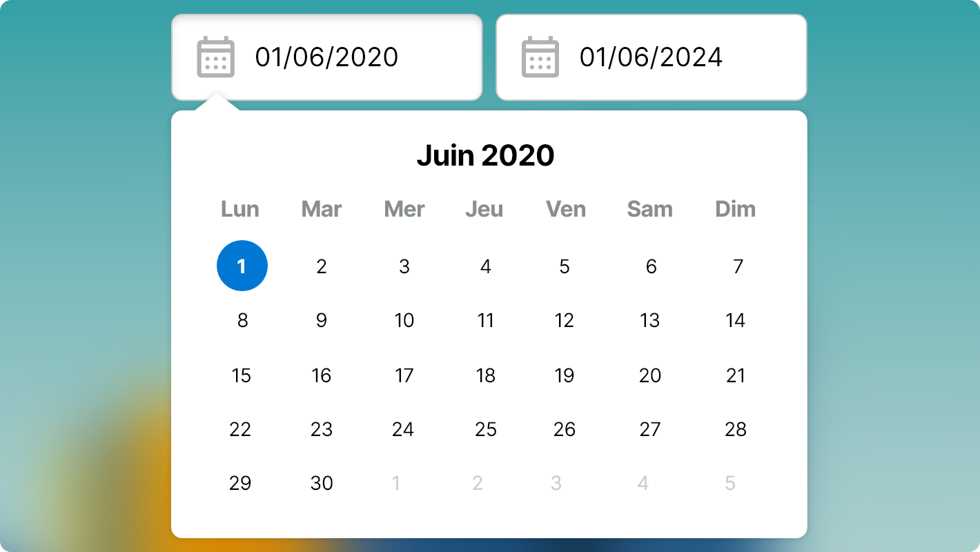Choose day 24 under Mer
Image resolution: width=980 pixels, height=552 pixels.
[403, 429]
